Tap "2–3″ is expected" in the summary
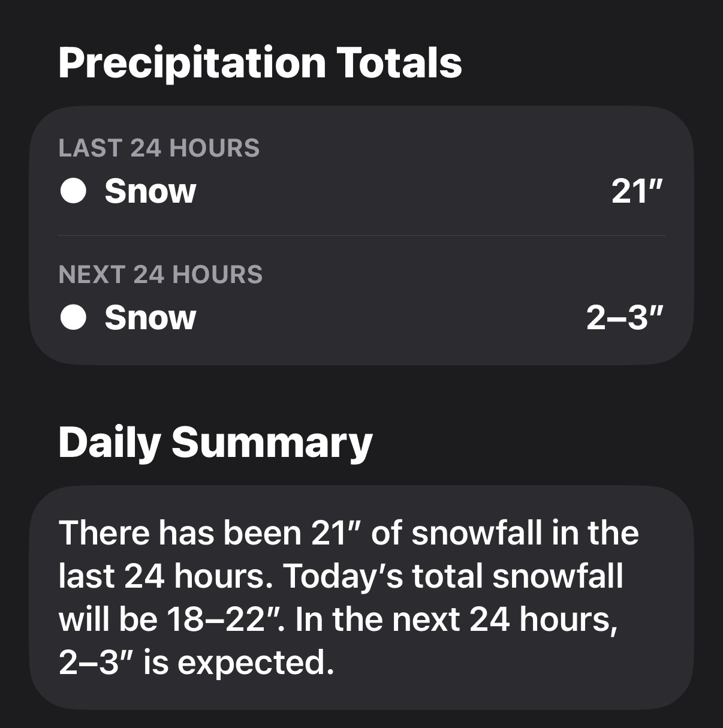The image size is (723, 728). pyautogui.click(x=195, y=662)
